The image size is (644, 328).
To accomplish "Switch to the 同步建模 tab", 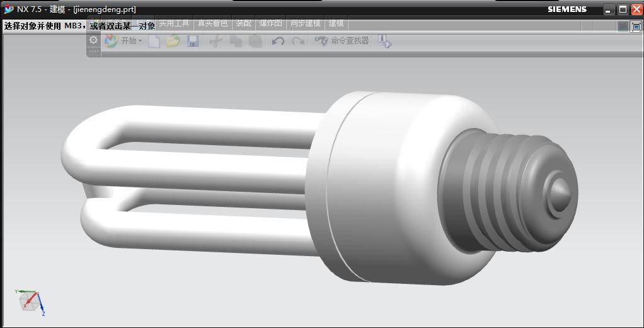I will coord(305,23).
